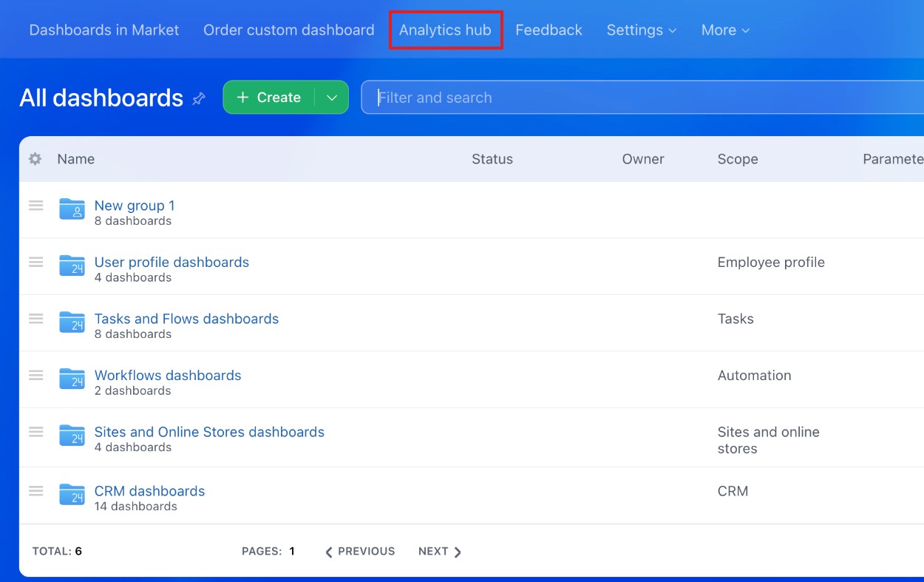Click drag handle of Tasks and Flows row

click(x=35, y=319)
